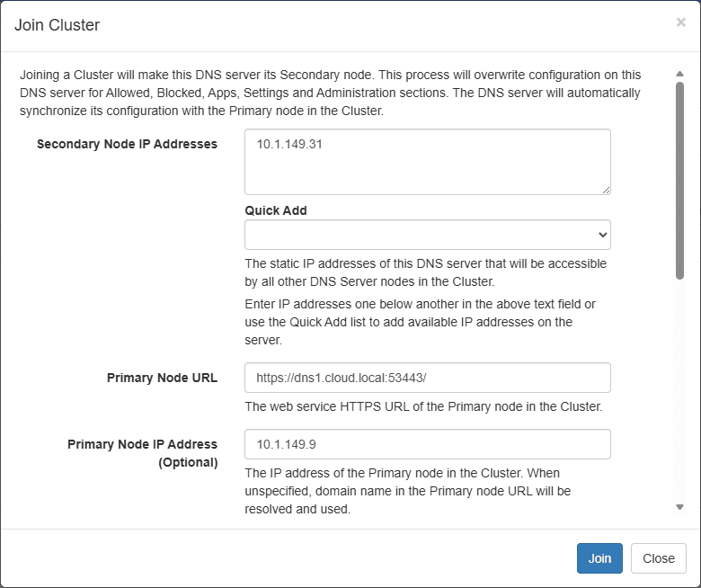Click the web service HTTPS URL help text

click(x=422, y=406)
